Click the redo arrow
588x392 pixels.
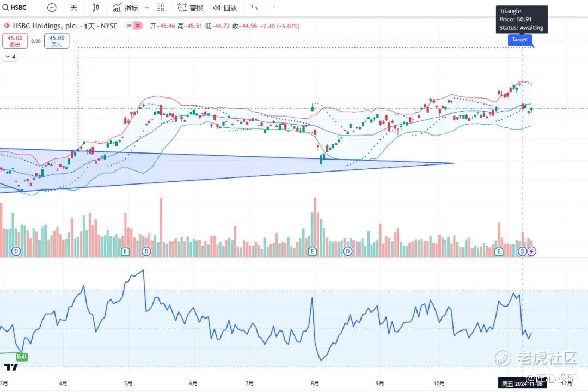(x=272, y=8)
